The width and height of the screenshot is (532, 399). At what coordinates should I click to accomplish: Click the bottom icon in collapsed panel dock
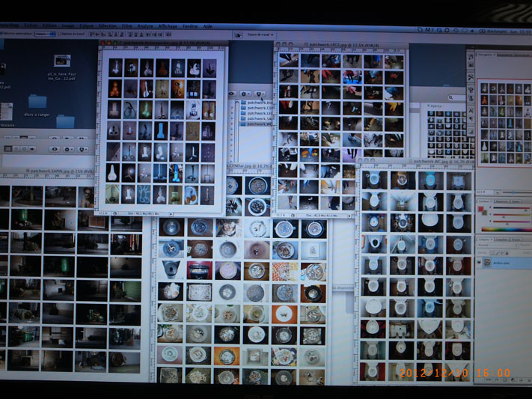[471, 132]
